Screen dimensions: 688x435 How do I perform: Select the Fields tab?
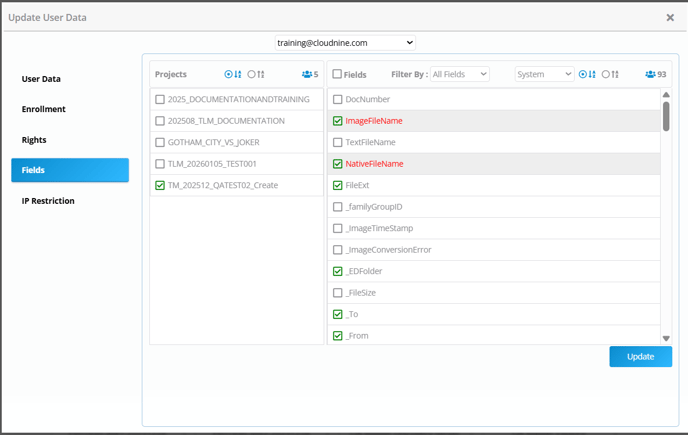pyautogui.click(x=70, y=170)
